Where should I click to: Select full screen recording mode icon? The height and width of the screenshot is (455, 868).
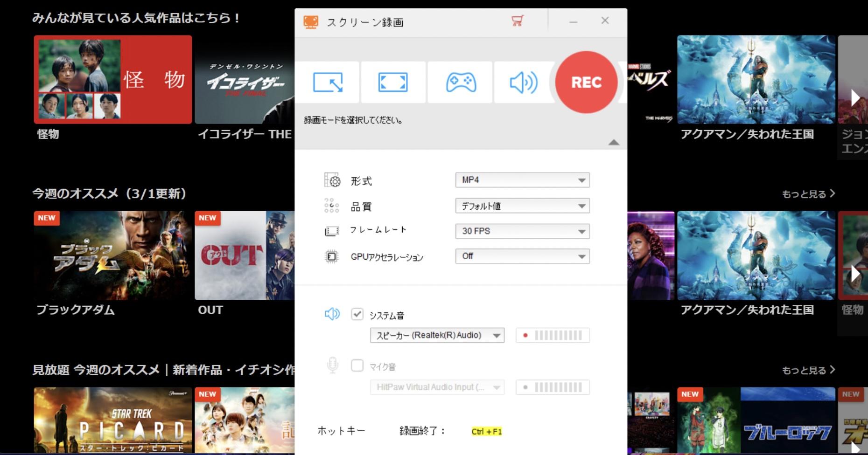click(393, 83)
